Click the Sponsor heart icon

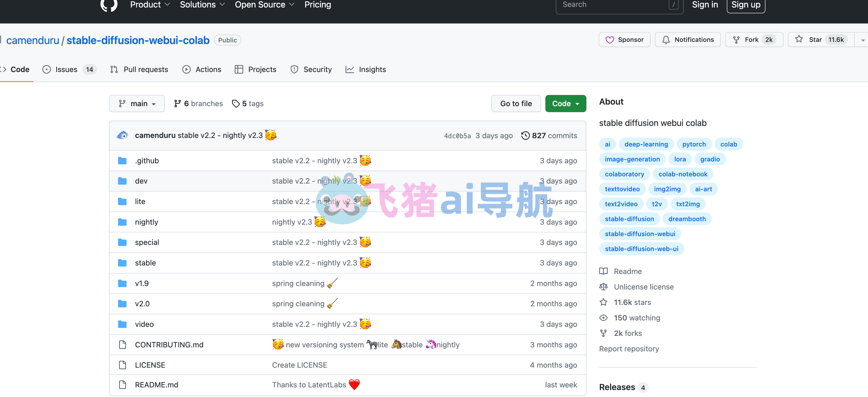[609, 40]
